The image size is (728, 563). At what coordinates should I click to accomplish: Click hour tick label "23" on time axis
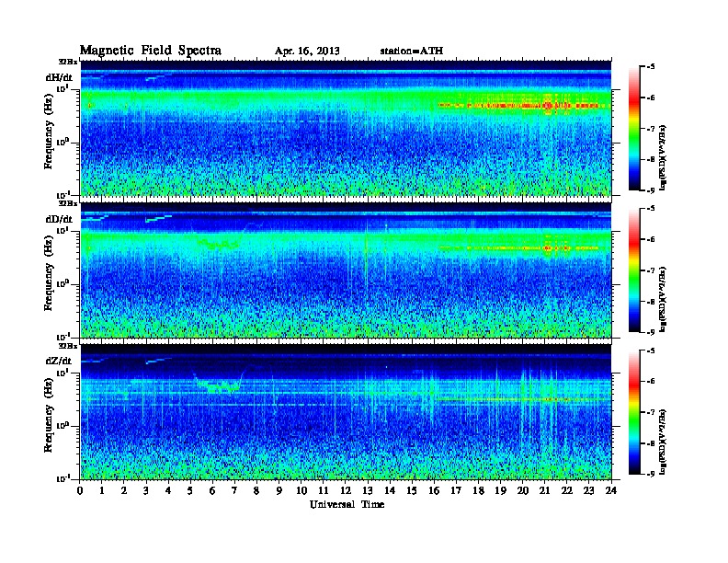click(588, 490)
